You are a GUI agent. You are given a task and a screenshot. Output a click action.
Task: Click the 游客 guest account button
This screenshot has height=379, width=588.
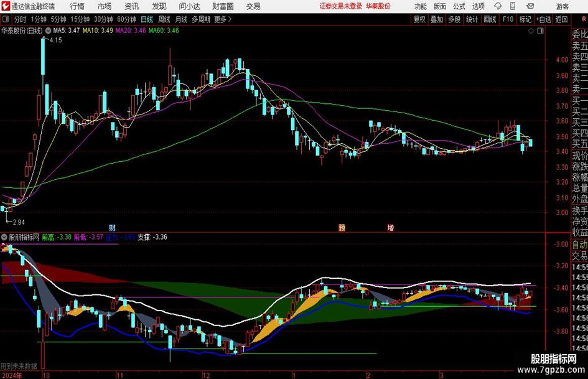[x=562, y=6]
